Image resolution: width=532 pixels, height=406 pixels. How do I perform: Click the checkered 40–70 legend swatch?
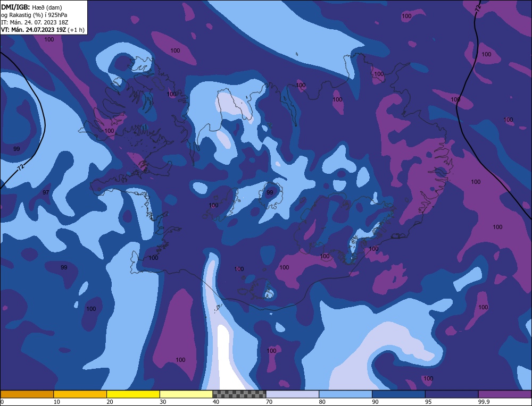[239, 394]
